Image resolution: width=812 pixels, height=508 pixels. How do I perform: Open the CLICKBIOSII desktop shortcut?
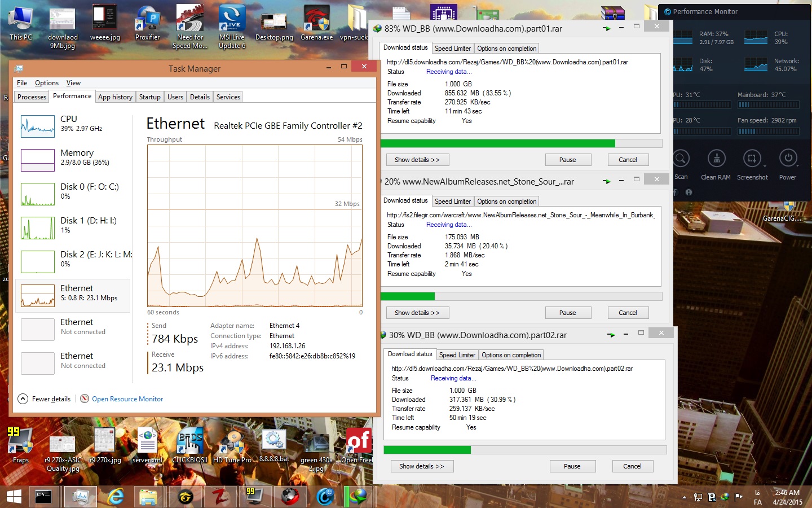click(190, 445)
